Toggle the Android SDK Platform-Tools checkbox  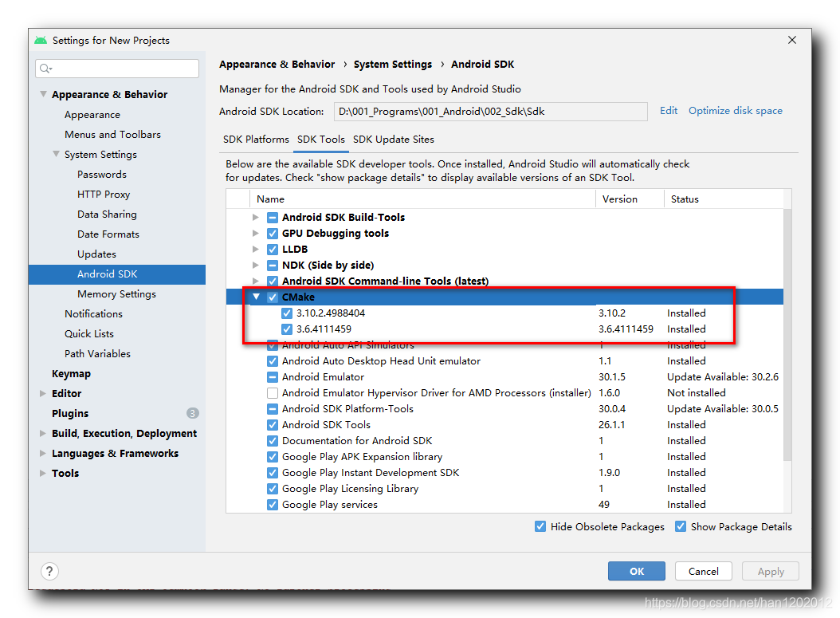pos(272,409)
